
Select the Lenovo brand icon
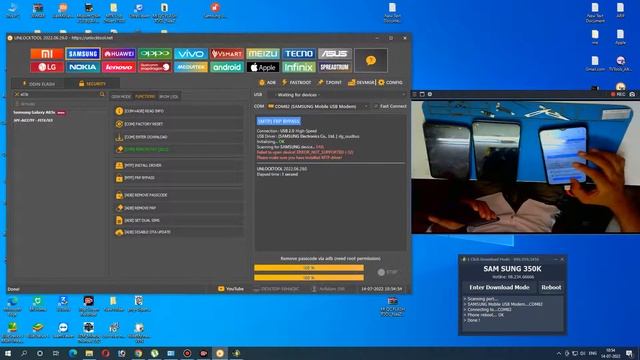(x=119, y=67)
